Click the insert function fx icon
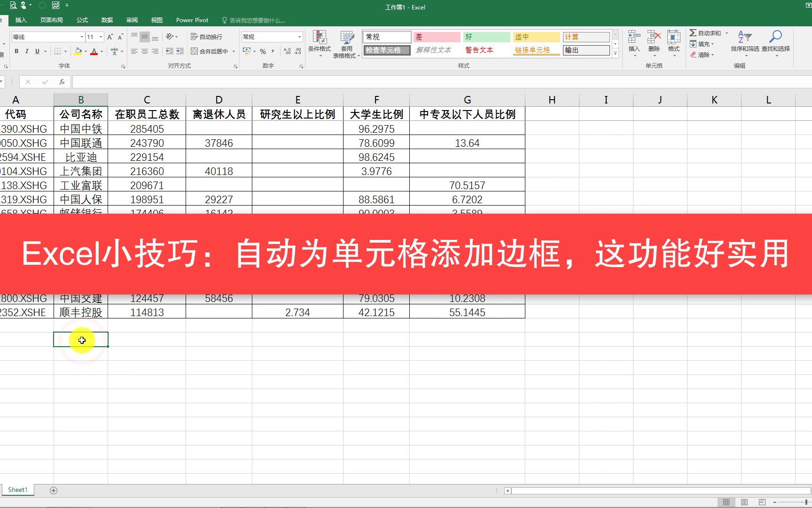The image size is (812, 508). (x=62, y=82)
